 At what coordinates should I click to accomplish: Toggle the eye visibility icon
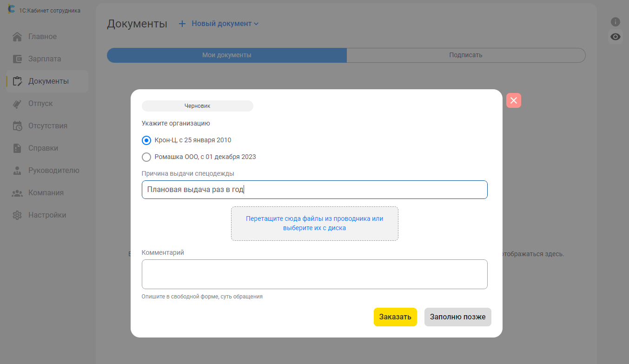616,37
